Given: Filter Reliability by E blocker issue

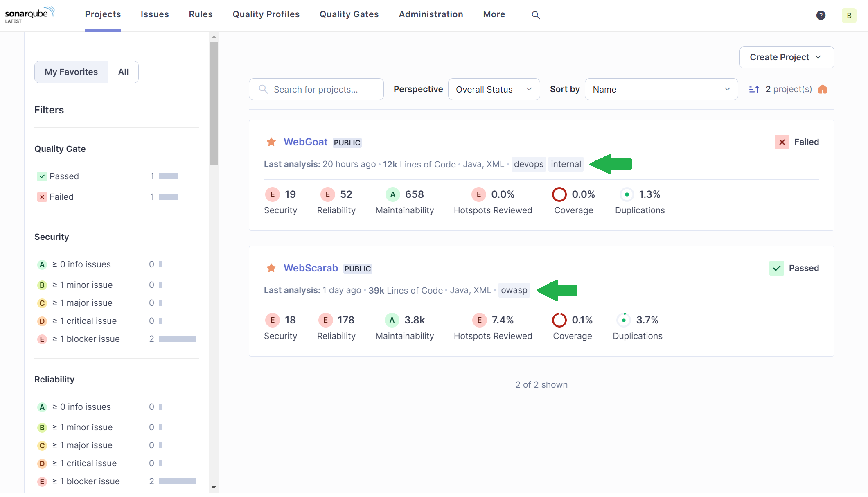Looking at the screenshot, I should tap(116, 481).
